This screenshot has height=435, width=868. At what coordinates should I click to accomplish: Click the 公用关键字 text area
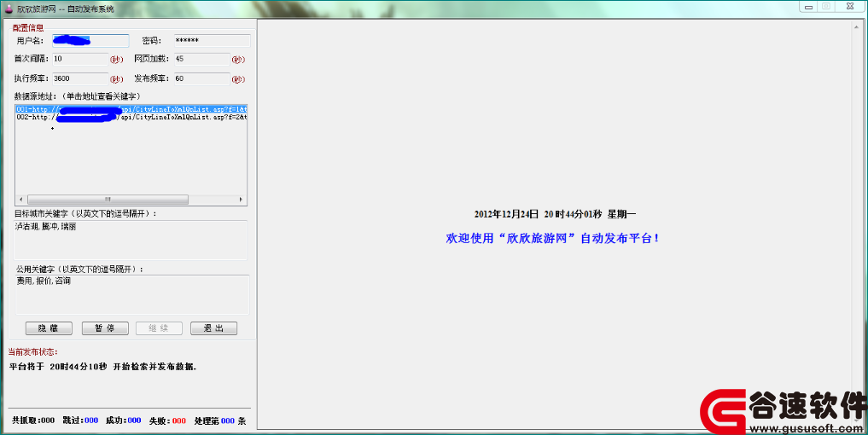[x=131, y=294]
